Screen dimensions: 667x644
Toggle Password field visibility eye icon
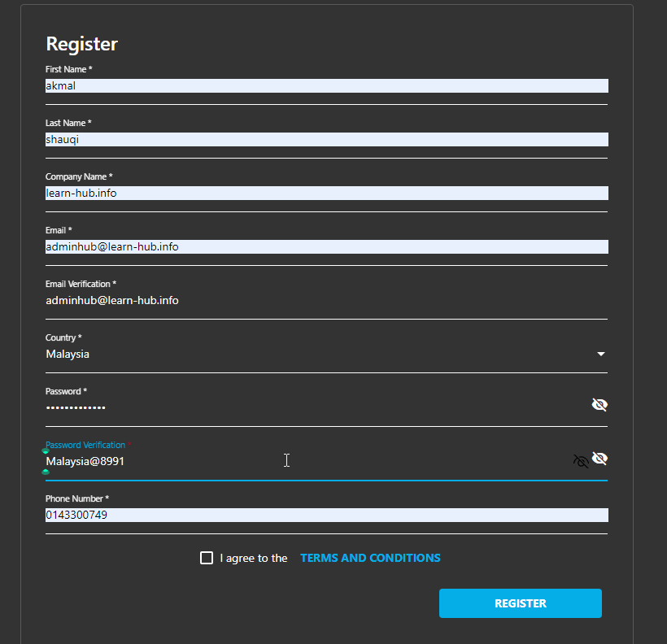coord(599,405)
